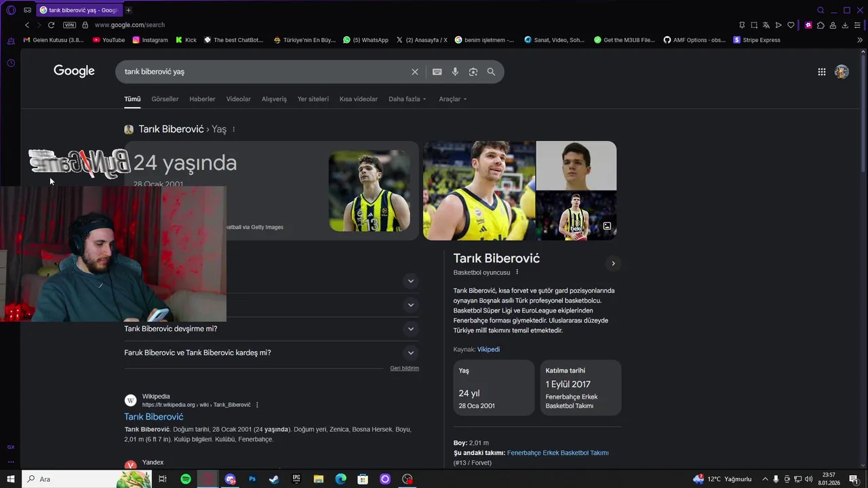Screen dimensions: 868x488
Task: Switch to the Haberler tab
Action: [202, 99]
